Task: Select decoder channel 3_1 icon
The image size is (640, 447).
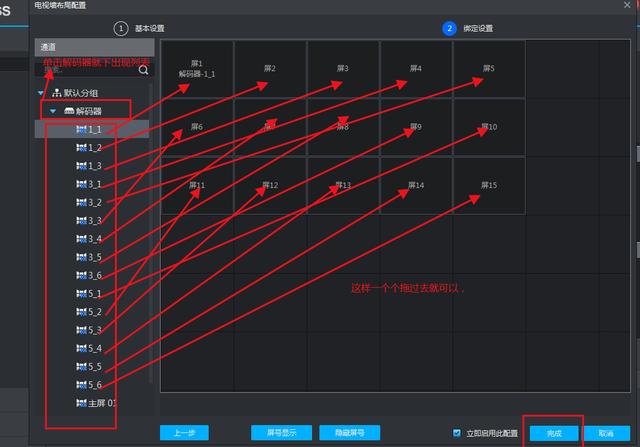Action: [81, 184]
